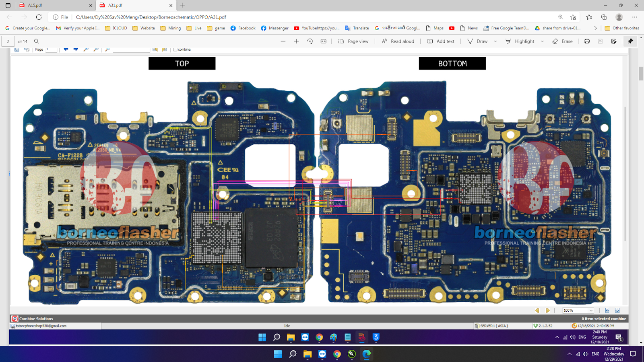Save the PDF as a copy

[614, 41]
